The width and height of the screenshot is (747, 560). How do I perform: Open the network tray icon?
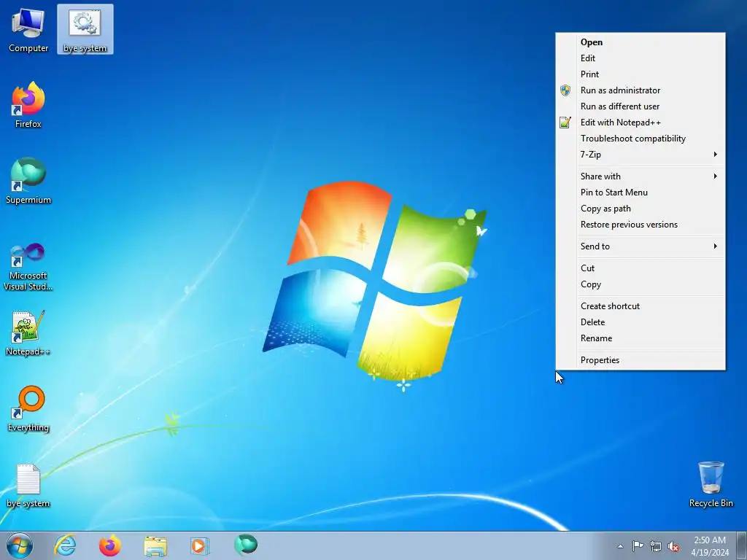pos(656,546)
